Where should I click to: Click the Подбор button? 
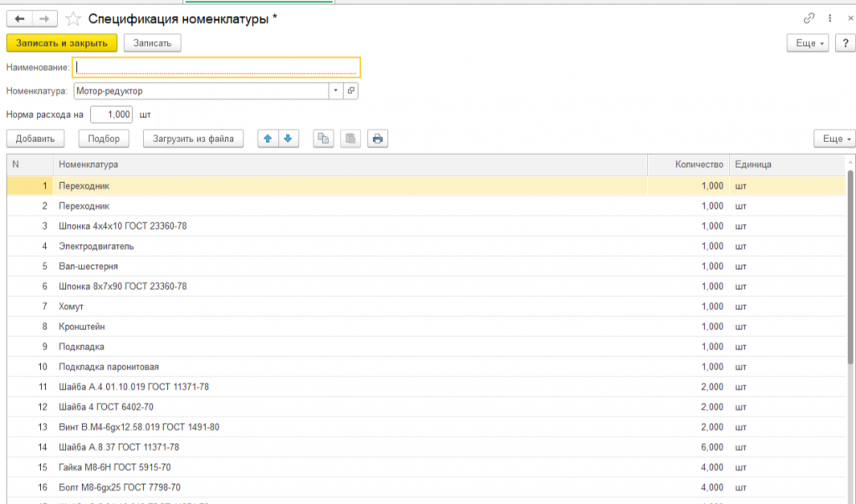(x=104, y=139)
